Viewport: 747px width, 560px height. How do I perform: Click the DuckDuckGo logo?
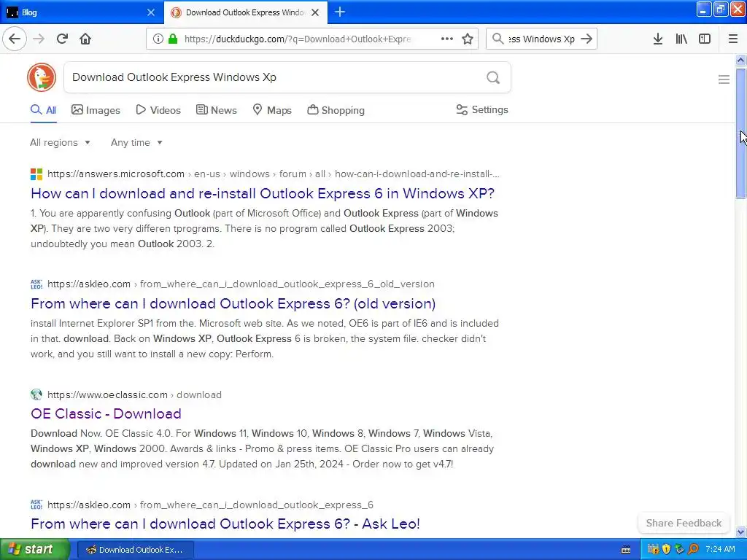tap(42, 77)
